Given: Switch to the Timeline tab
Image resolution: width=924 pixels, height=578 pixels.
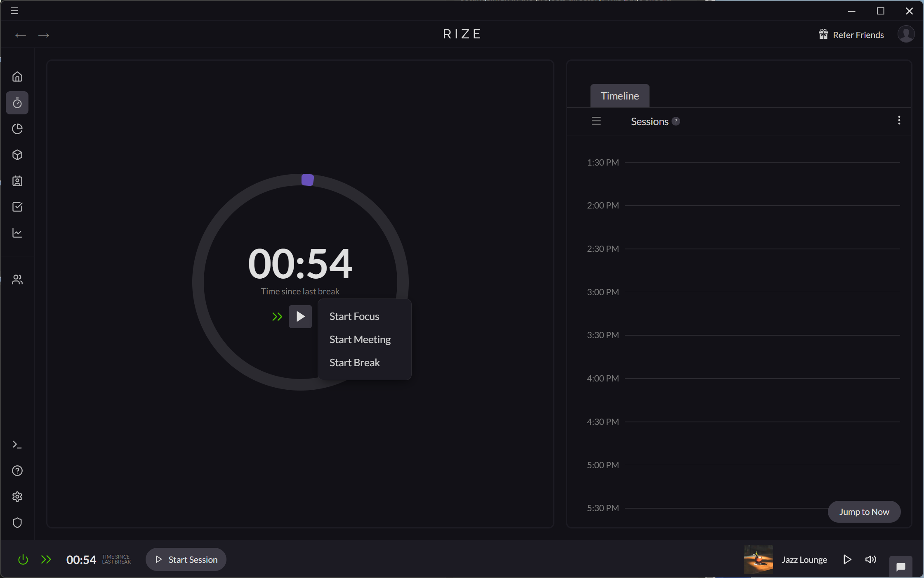Looking at the screenshot, I should coord(620,95).
